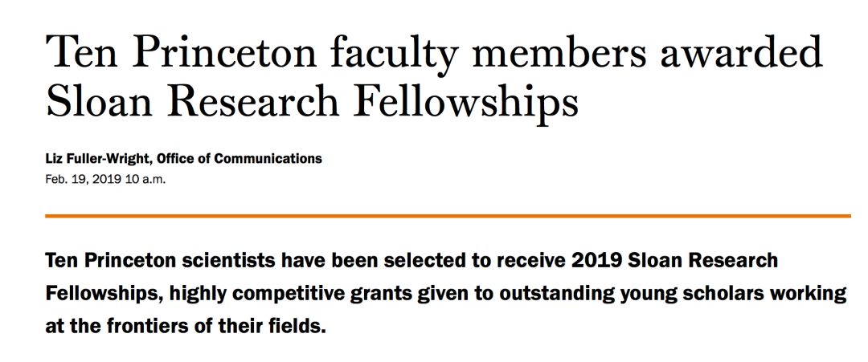Click "2019" in the bold intro paragraph

[x=597, y=260]
